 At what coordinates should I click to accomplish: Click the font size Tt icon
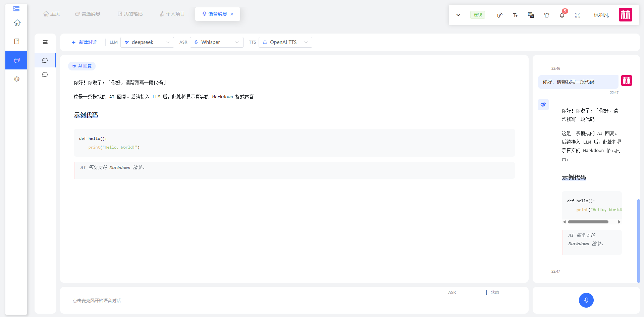pos(516,15)
